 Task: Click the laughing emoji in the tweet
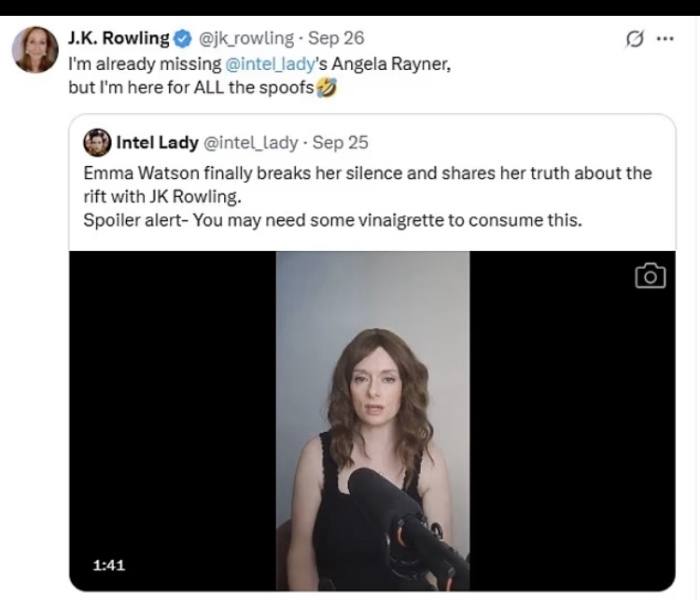(326, 87)
